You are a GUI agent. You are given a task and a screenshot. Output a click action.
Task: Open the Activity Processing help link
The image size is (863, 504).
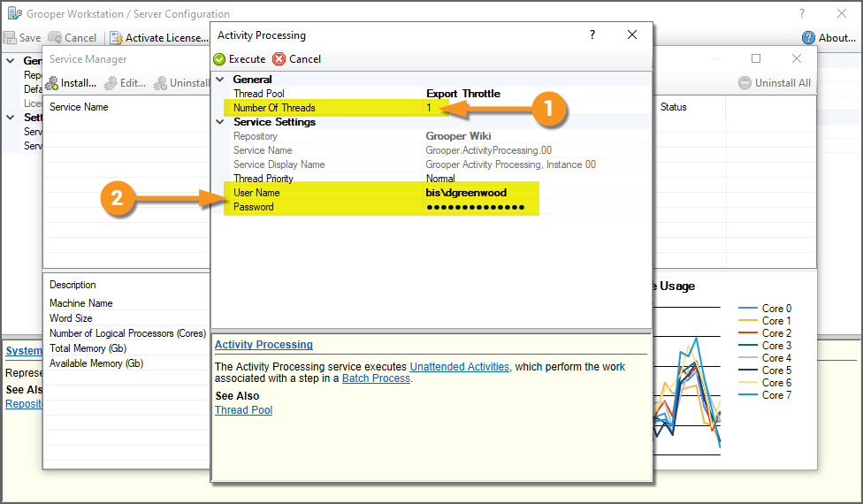point(263,345)
